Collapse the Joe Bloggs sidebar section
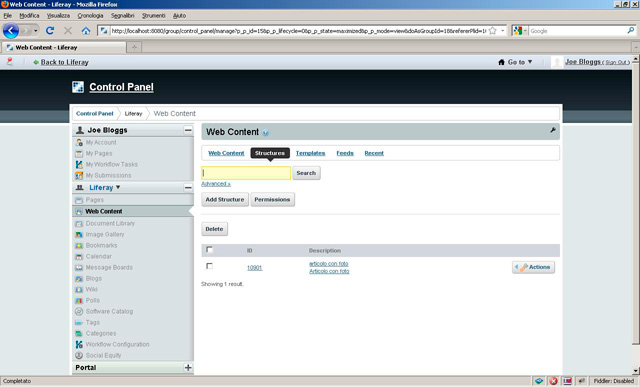Image resolution: width=640 pixels, height=388 pixels. 188,130
